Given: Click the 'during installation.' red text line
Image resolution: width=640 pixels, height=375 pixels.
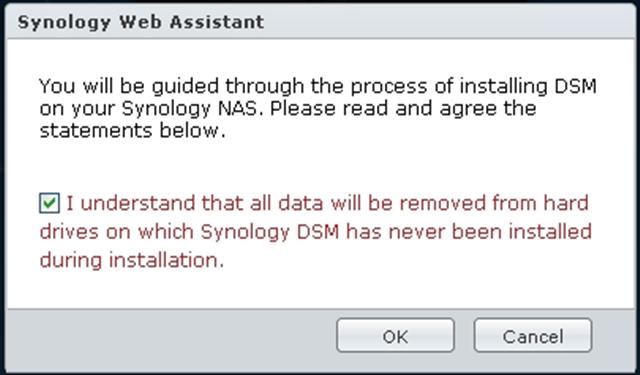Looking at the screenshot, I should point(132,260).
